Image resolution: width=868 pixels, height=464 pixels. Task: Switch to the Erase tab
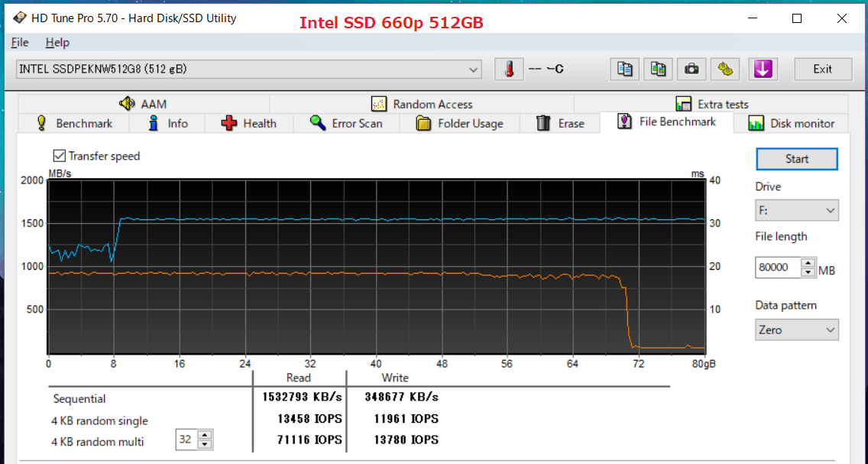click(560, 123)
